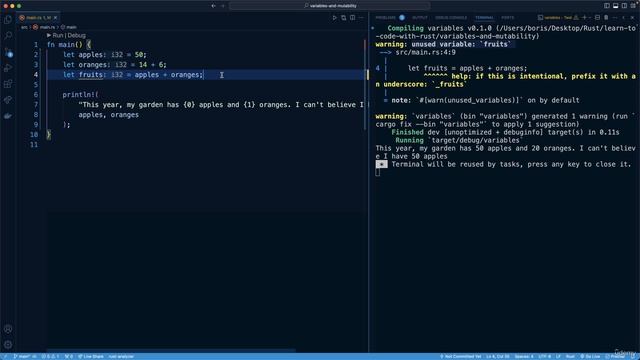Image resolution: width=640 pixels, height=360 pixels.
Task: Change the Rust language mode
Action: (x=570, y=356)
